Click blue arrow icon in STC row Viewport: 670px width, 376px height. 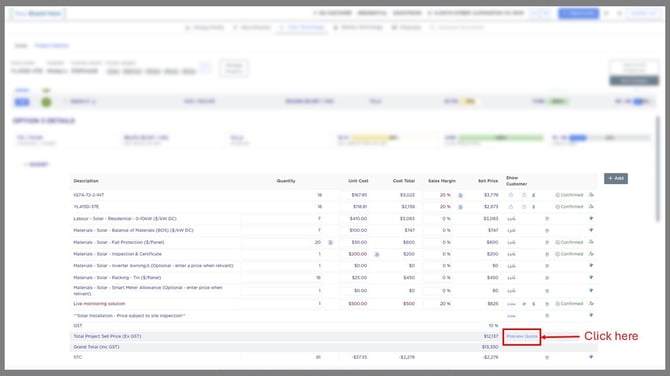point(591,357)
